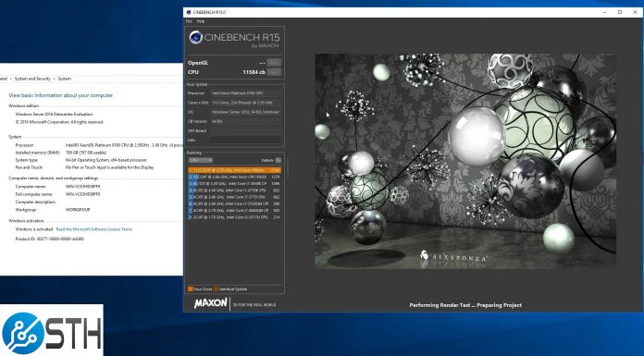Screen dimensions: 644x356
Task: Click the Computer name WIN-VCE3HDJ8PF9 value
Action: [82, 187]
